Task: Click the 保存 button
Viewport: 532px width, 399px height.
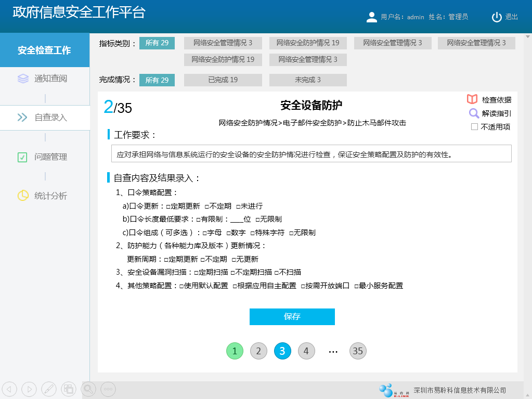Action: (292, 317)
